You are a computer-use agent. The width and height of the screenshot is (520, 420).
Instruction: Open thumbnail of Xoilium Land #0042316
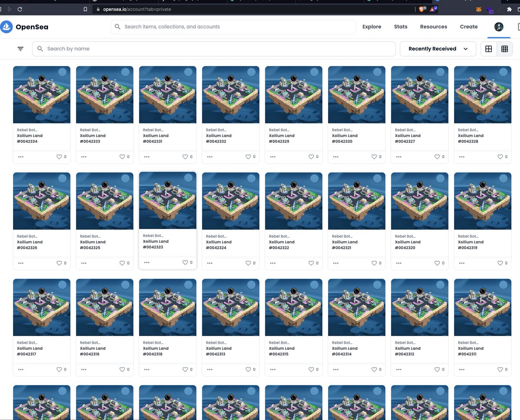click(x=105, y=307)
